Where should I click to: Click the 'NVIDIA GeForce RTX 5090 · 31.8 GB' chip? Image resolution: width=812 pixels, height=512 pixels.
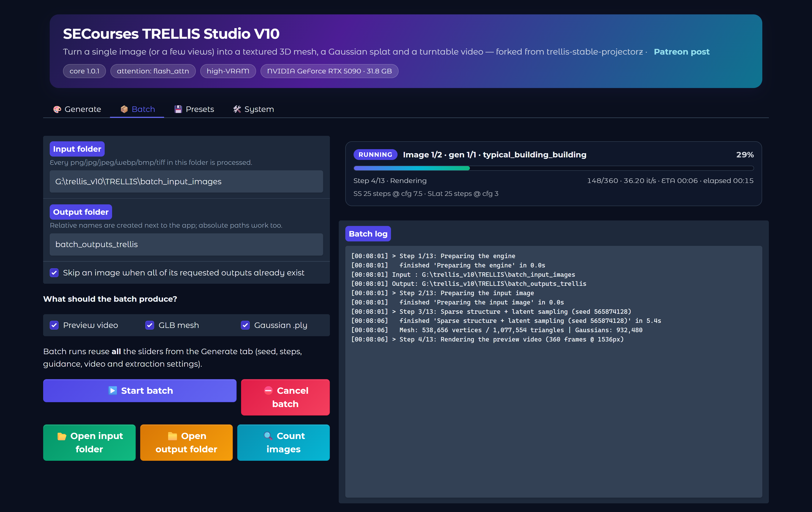[x=329, y=71]
